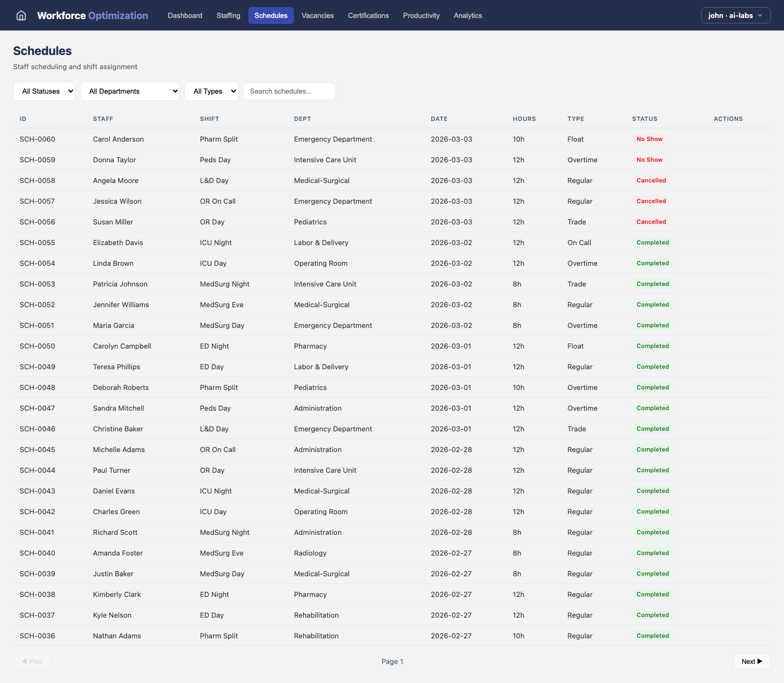This screenshot has height=683, width=784.
Task: Select the Productivity nav item
Action: [x=421, y=15]
